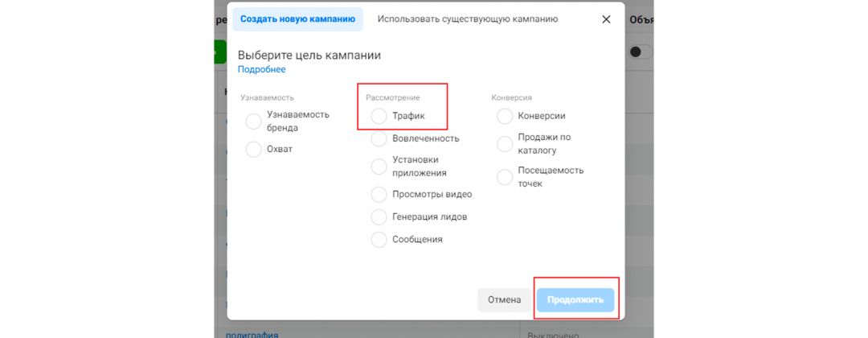The height and width of the screenshot is (338, 868).
Task: Choose the Узнаваемость бренда objective
Action: click(x=254, y=122)
